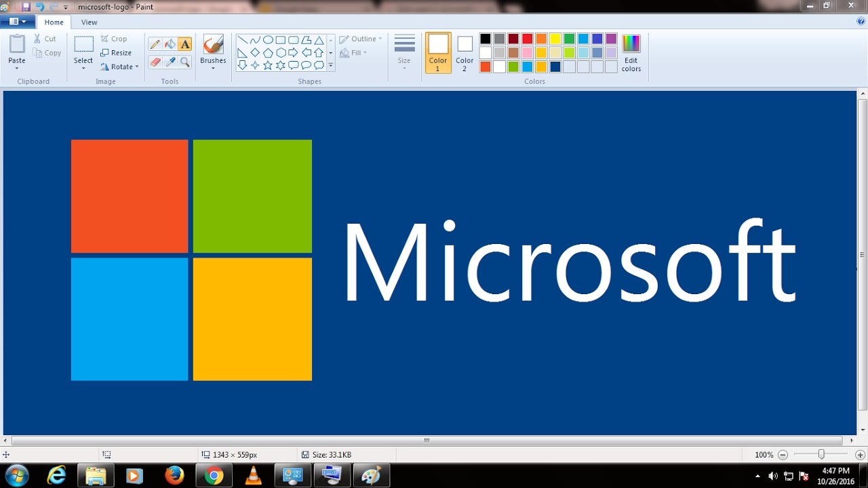
Task: Open the Paint file menu button
Action: tap(18, 22)
